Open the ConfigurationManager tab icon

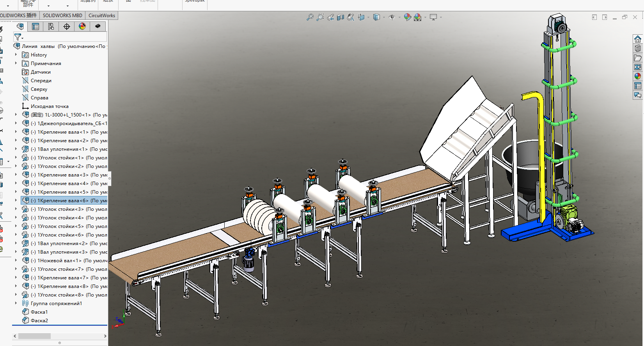pyautogui.click(x=51, y=26)
